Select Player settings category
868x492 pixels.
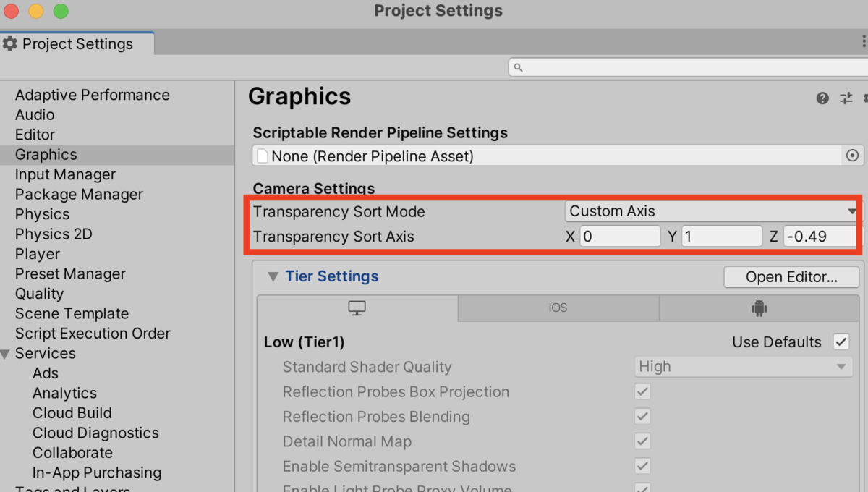point(38,254)
